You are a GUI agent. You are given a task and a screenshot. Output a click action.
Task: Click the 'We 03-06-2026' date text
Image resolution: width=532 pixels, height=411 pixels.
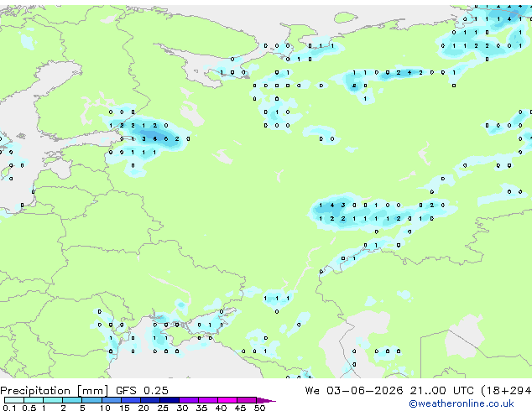354,391
